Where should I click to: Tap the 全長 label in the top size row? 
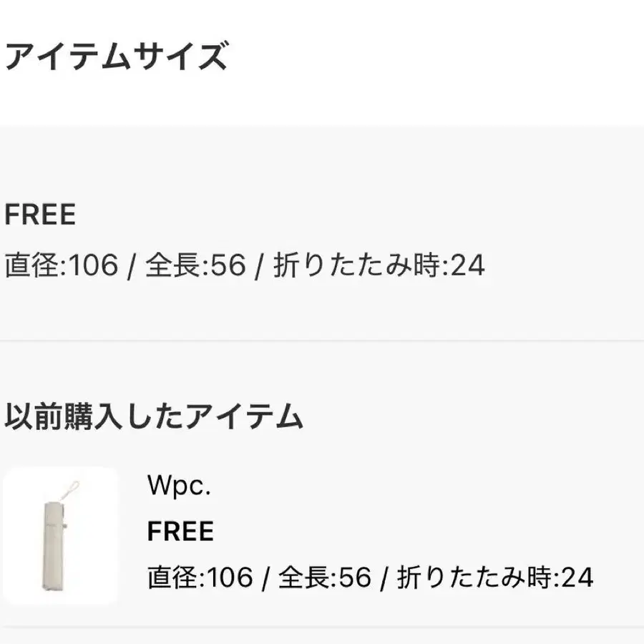173,265
